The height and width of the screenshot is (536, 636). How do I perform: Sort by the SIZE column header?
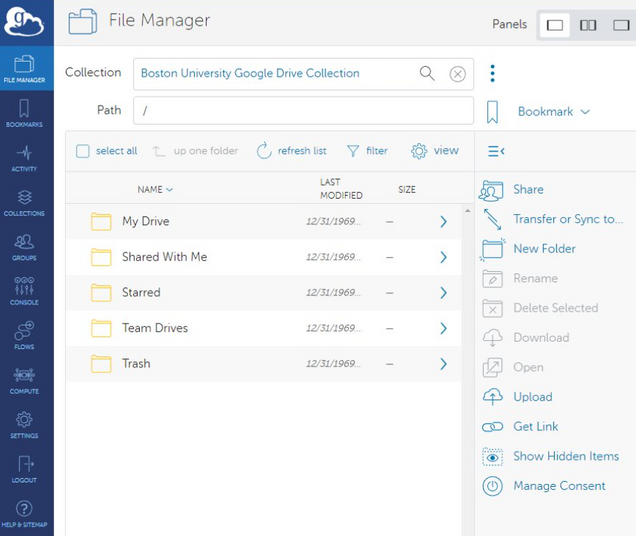point(406,189)
